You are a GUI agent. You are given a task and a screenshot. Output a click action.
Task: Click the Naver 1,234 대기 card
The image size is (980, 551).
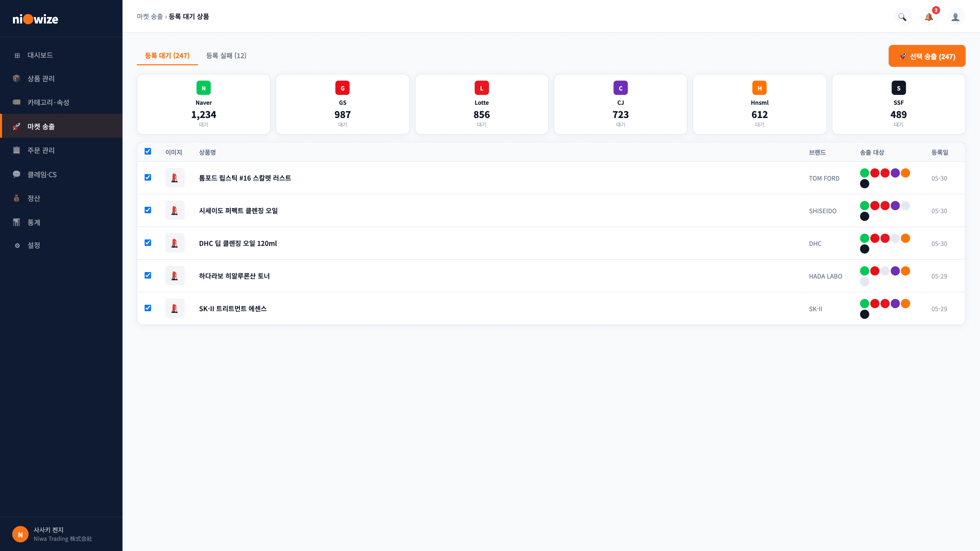203,104
